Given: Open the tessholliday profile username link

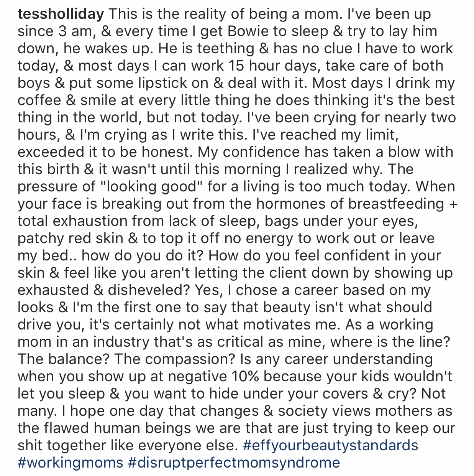Looking at the screenshot, I should click(61, 14).
